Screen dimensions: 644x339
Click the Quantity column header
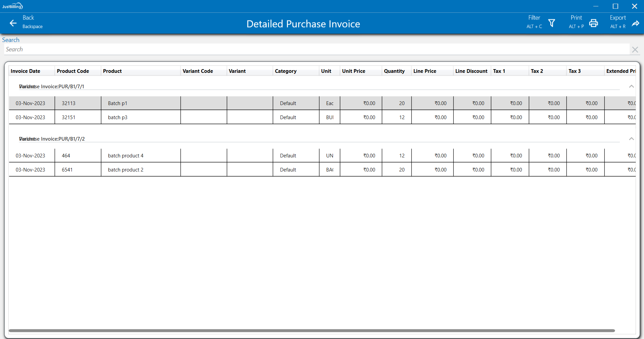click(x=394, y=71)
